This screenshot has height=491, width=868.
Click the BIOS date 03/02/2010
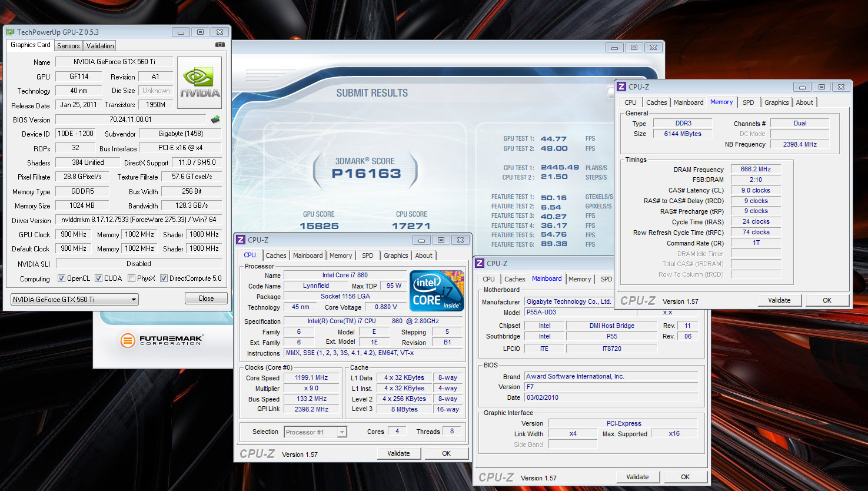click(612, 397)
